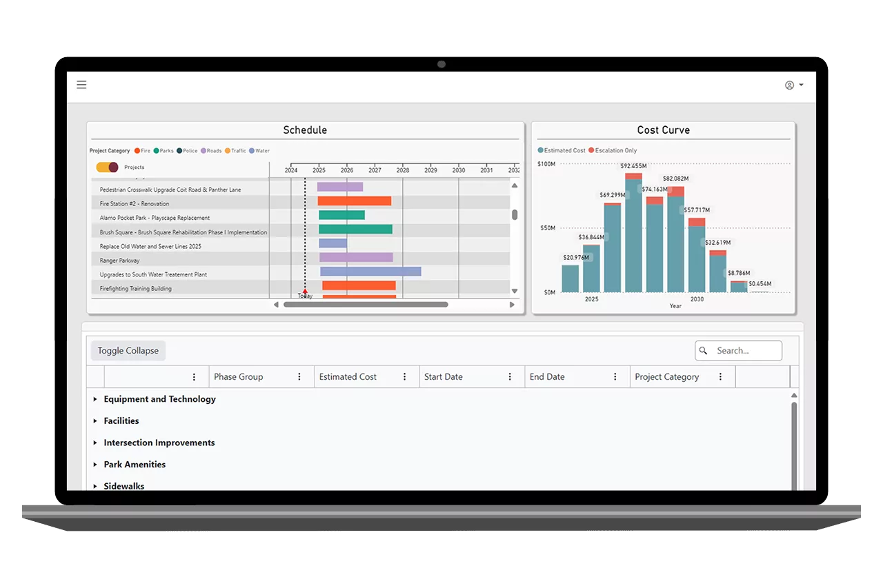Open Estimated Cost column options menu

pyautogui.click(x=405, y=377)
